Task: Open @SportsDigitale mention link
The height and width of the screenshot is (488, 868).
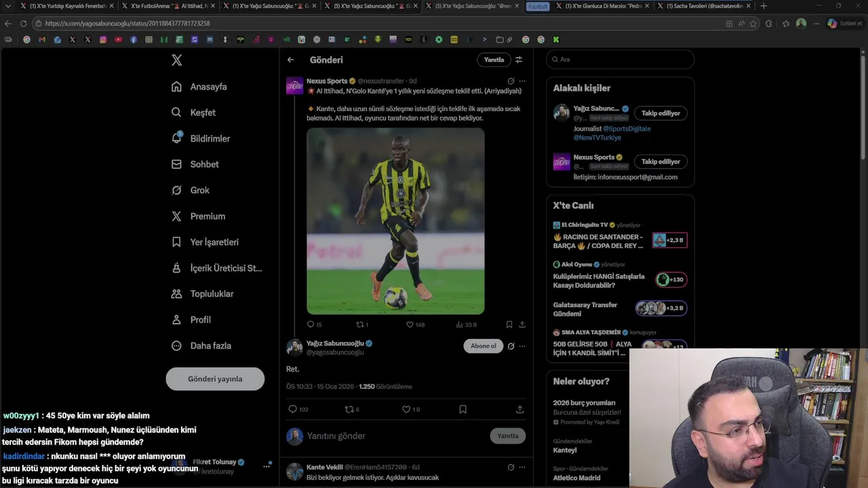Action: (x=627, y=129)
